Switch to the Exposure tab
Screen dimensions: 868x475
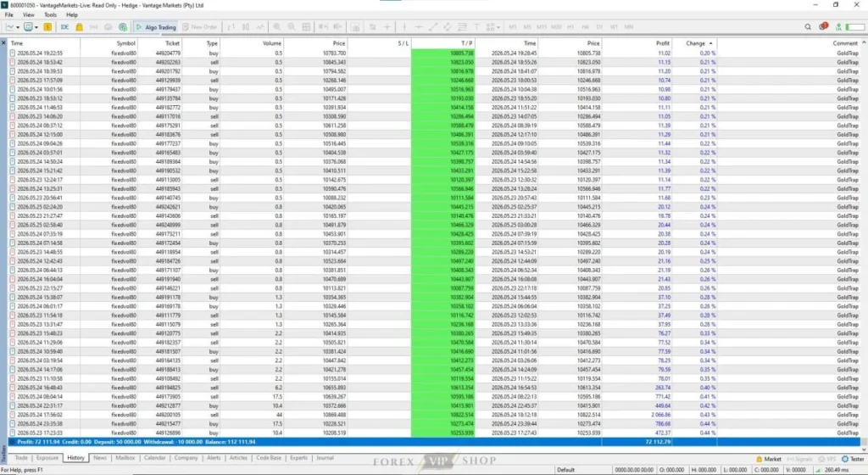pyautogui.click(x=47, y=458)
